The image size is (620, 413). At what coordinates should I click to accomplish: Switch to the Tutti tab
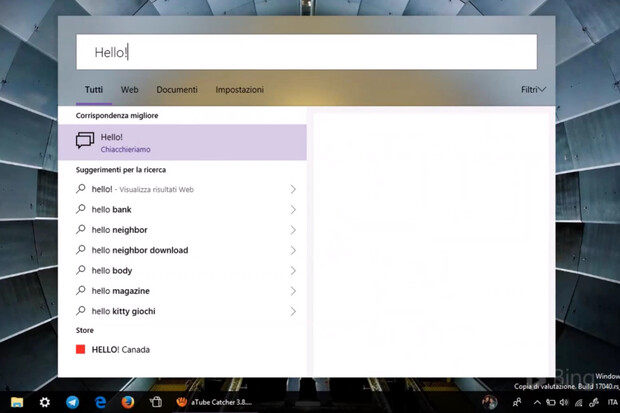pyautogui.click(x=94, y=90)
